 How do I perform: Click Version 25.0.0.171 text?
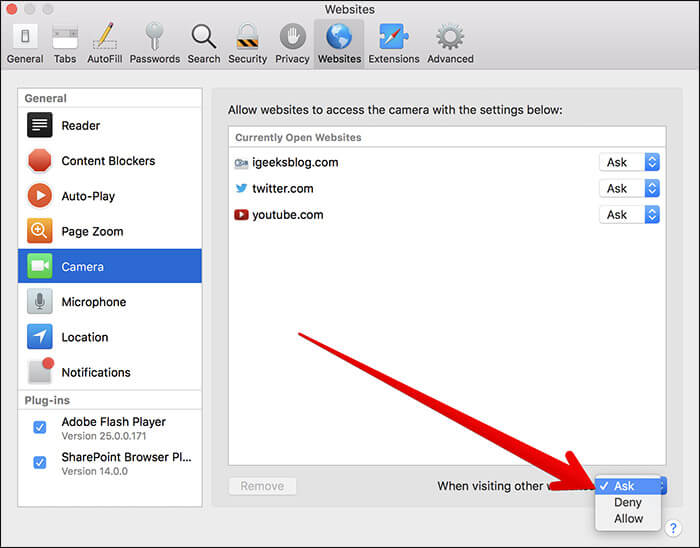[x=104, y=436]
